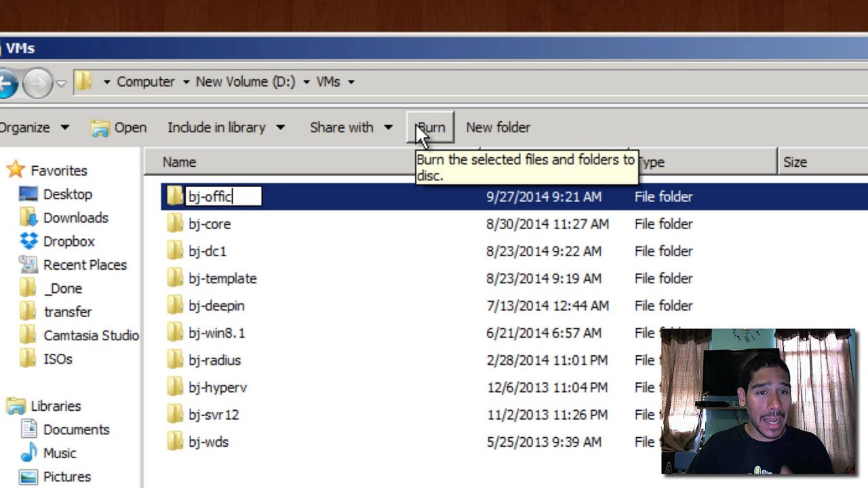
Task: Open the Pictures library
Action: point(66,477)
